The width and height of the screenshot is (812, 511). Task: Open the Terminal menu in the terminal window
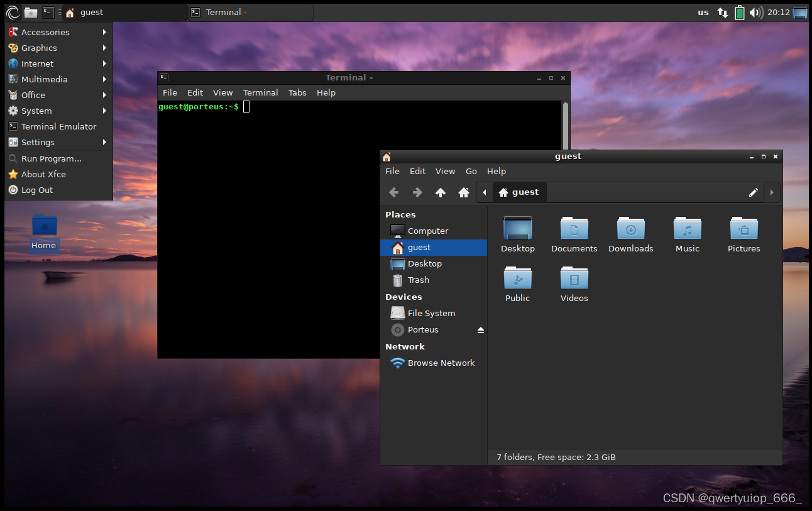tap(260, 92)
